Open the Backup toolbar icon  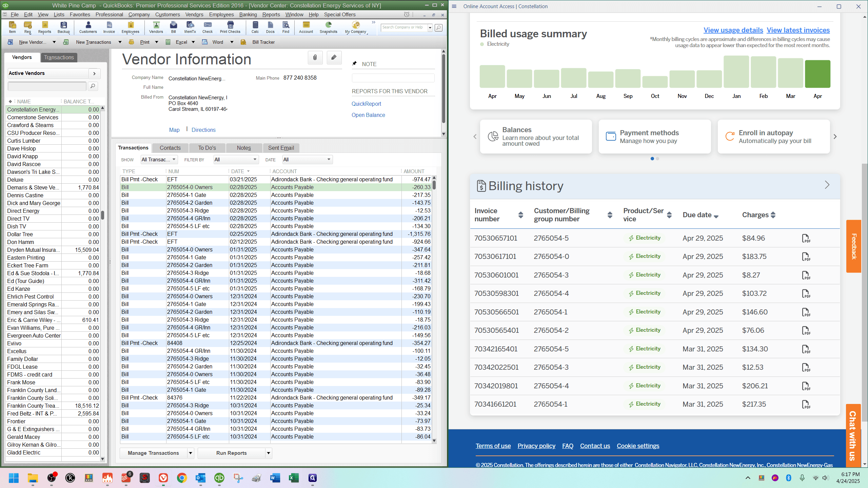pos(63,27)
